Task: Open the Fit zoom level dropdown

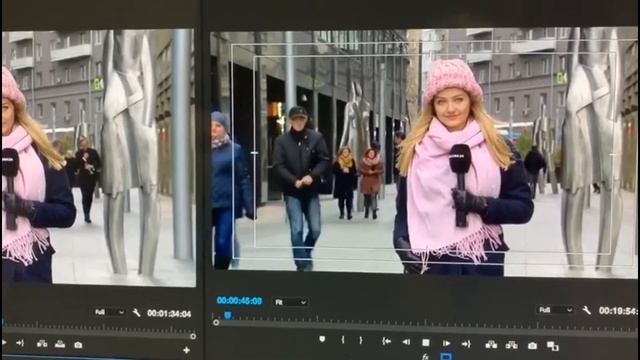Action: pyautogui.click(x=291, y=302)
